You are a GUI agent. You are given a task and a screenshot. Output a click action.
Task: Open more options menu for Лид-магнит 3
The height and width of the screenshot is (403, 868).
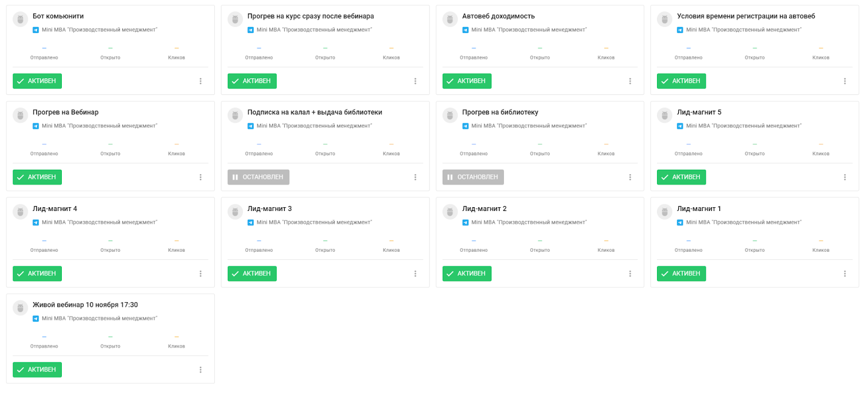click(x=416, y=274)
